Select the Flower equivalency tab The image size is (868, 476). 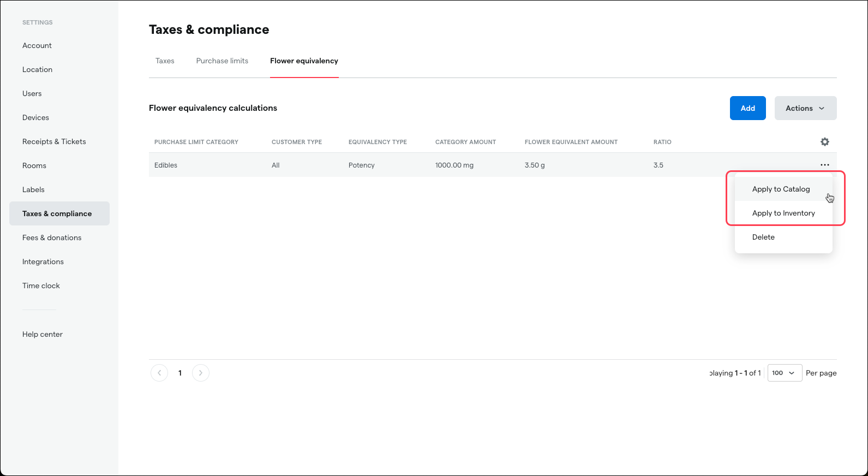click(x=304, y=61)
